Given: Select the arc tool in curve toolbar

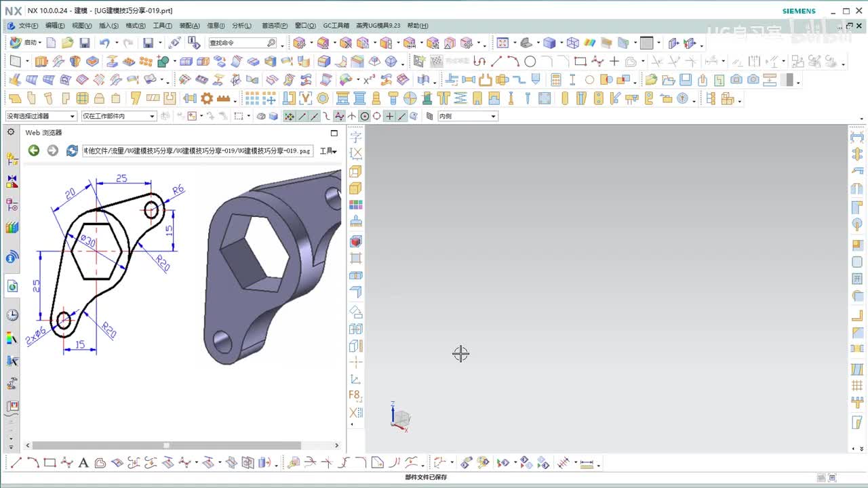Looking at the screenshot, I should tap(513, 62).
